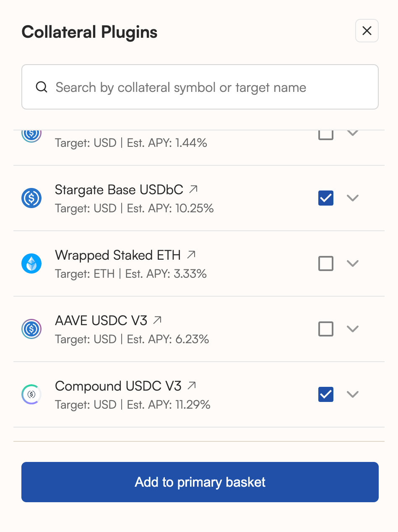The width and height of the screenshot is (398, 532).
Task: Uncheck the Compound USDC V3 checkbox
Action: (x=326, y=394)
